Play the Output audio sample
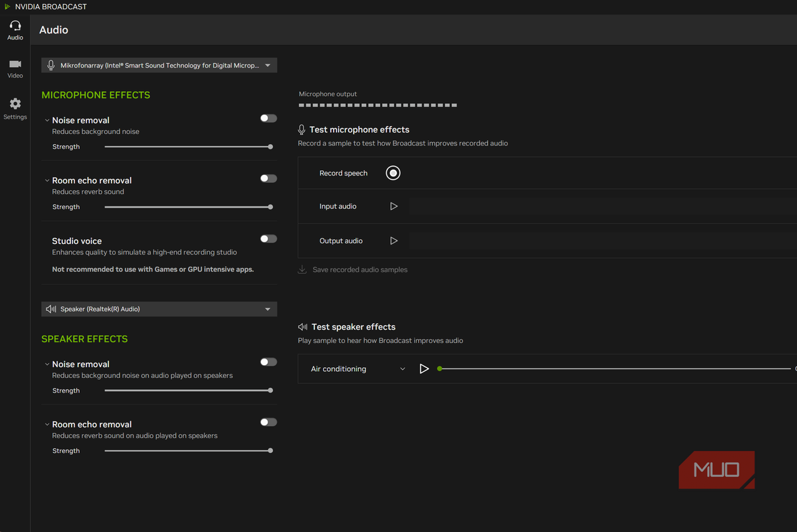Image resolution: width=797 pixels, height=532 pixels. coord(393,241)
